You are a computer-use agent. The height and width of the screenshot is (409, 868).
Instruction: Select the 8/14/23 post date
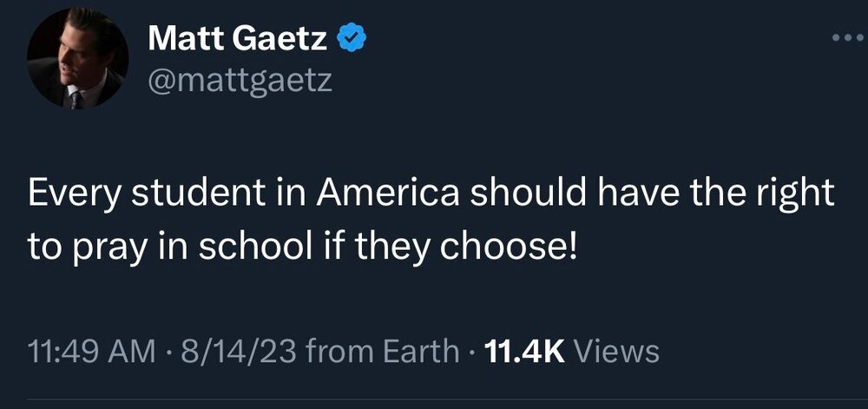[233, 352]
